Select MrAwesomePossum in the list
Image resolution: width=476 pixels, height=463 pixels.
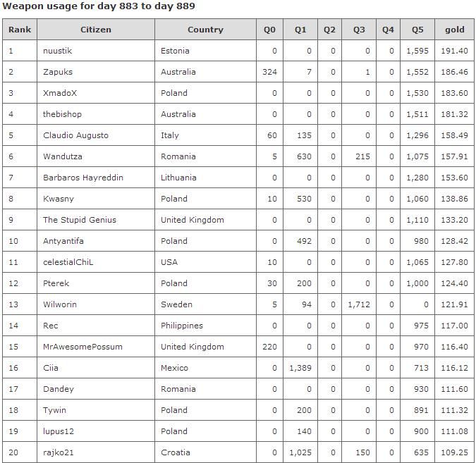click(x=83, y=347)
